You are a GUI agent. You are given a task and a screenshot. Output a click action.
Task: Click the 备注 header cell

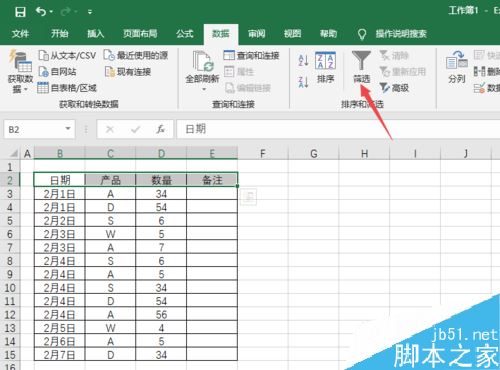[212, 180]
